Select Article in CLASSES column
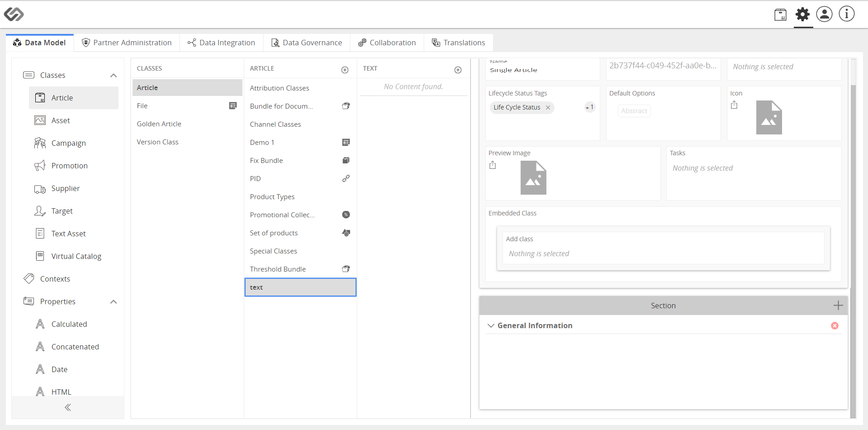The width and height of the screenshot is (868, 430). (x=187, y=87)
